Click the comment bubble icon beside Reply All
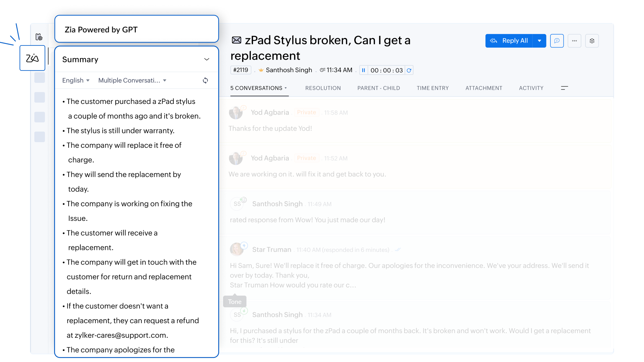 coord(557,41)
